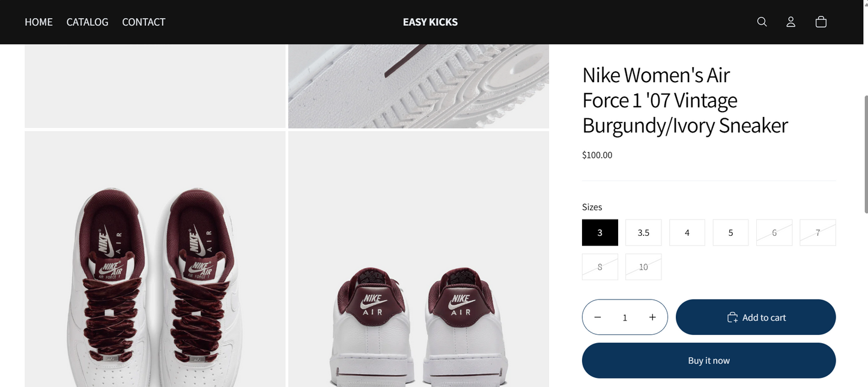Choose sold-out size 10 option
The image size is (868, 387).
tap(643, 267)
